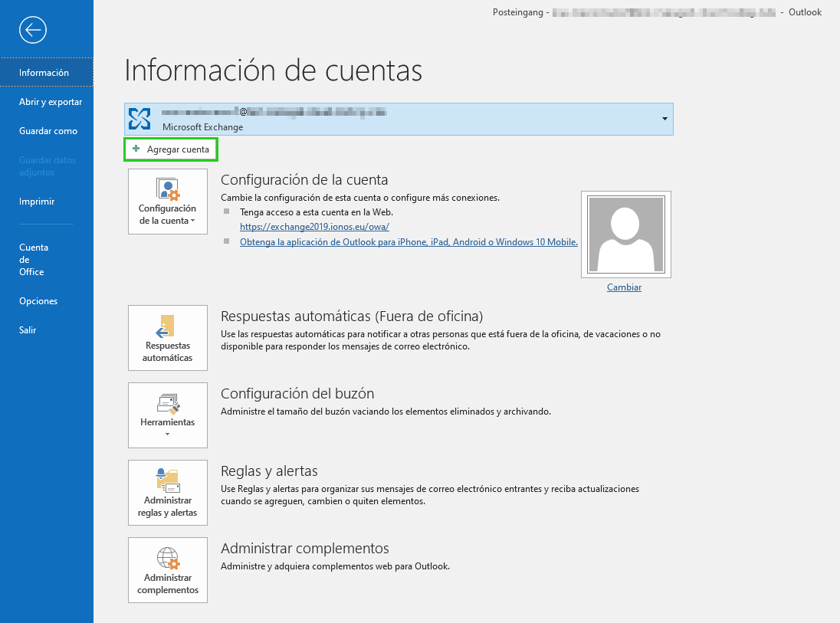This screenshot has width=840, height=623.
Task: Choose Guardar como in the sidebar
Action: coord(47,131)
